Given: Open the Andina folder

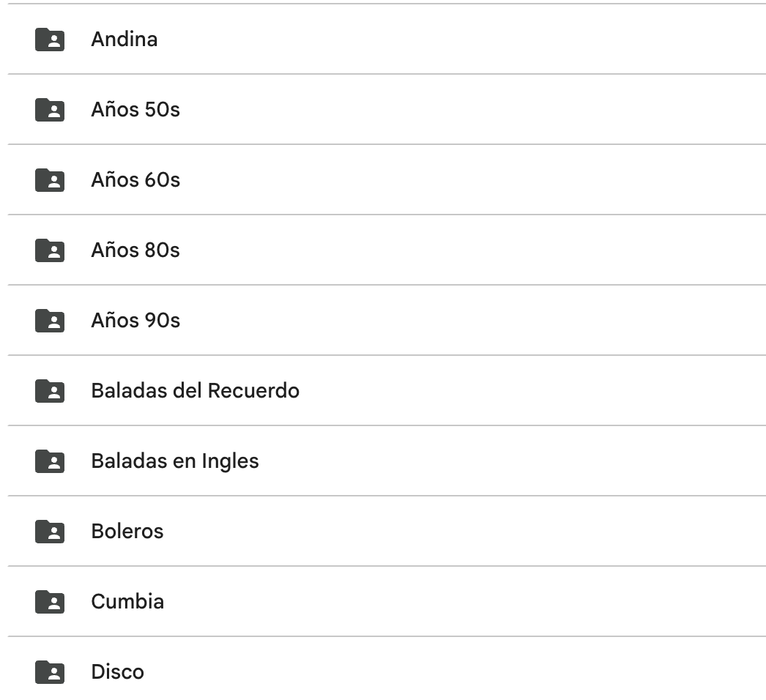Looking at the screenshot, I should (x=124, y=40).
